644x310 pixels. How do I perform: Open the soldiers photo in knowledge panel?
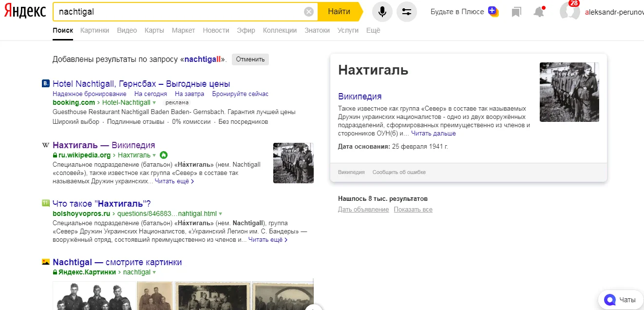(569, 92)
